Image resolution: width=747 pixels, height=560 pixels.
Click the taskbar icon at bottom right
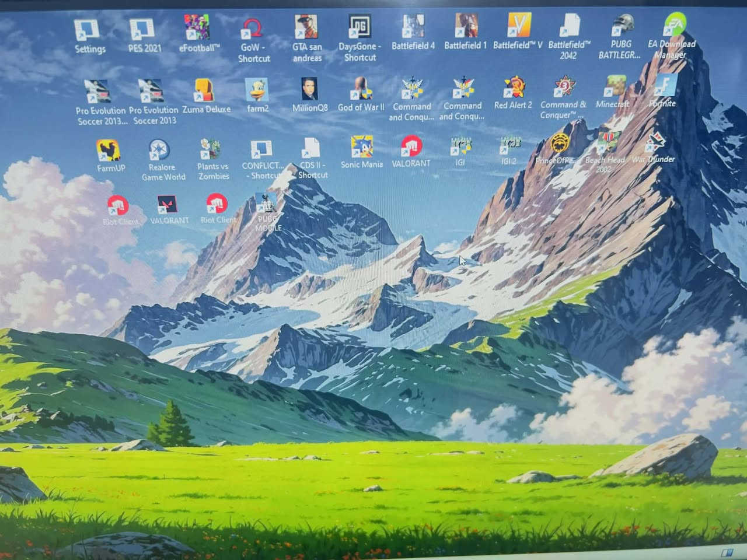click(728, 552)
